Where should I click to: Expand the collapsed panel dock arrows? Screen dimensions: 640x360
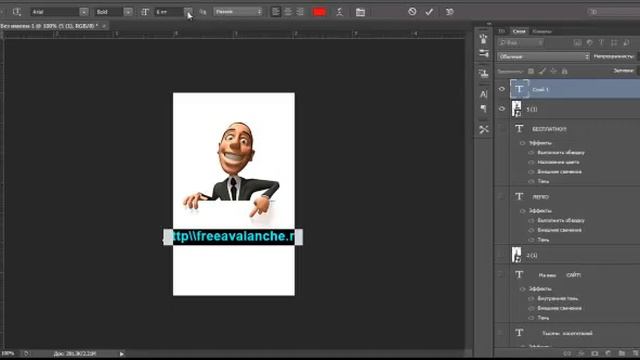click(489, 24)
